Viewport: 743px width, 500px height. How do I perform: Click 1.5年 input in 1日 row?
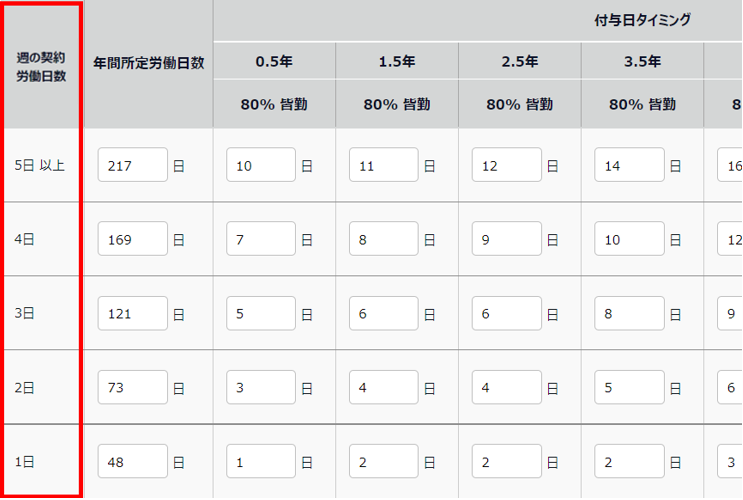click(384, 462)
